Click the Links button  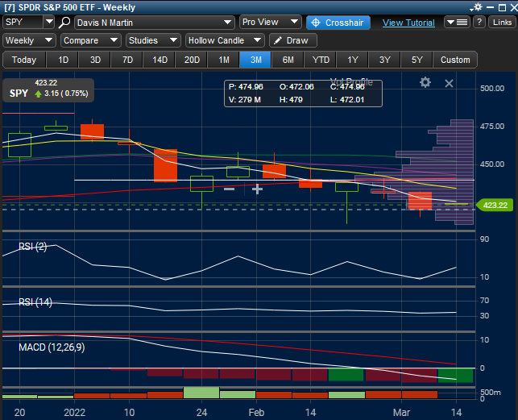click(502, 22)
